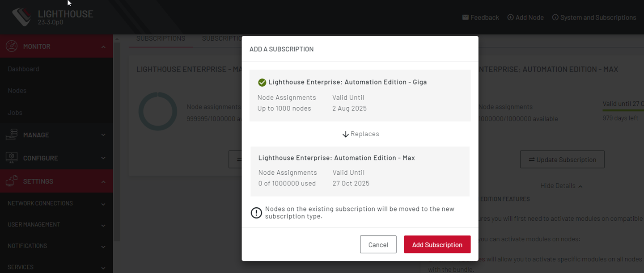Collapse details via Hide Details
Viewport: 644px width, 273px height.
[561, 186]
